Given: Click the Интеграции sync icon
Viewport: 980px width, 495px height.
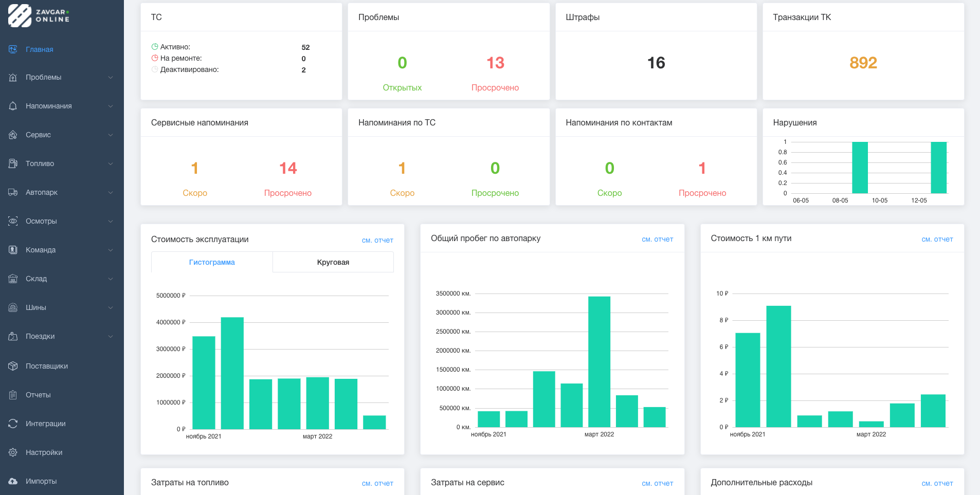Looking at the screenshot, I should (x=13, y=424).
